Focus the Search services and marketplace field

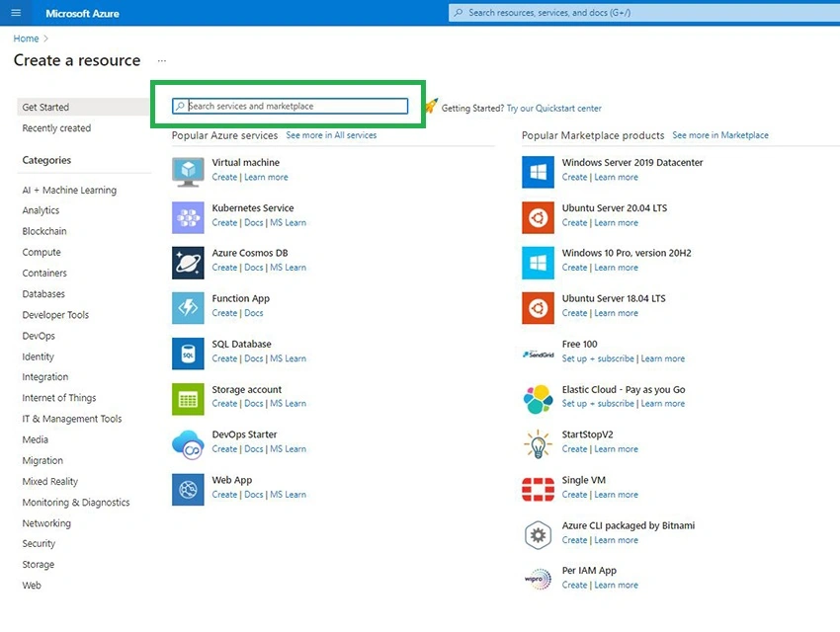click(290, 106)
